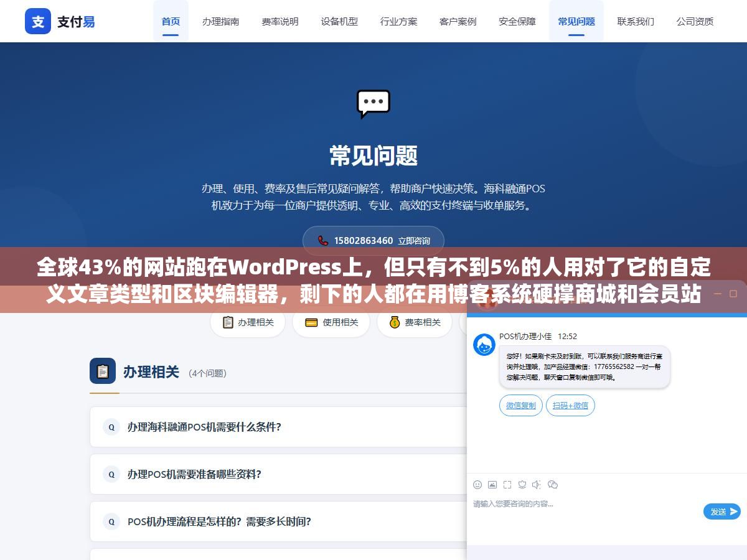Open the 行业方案 page from the menu
Image resolution: width=747 pixels, height=560 pixels.
(x=399, y=21)
